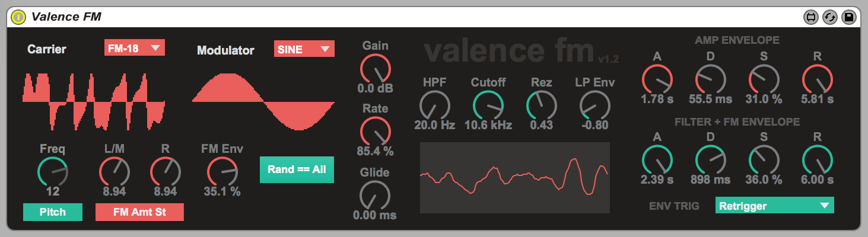Click the Gain knob
The width and height of the screenshot is (868, 237).
click(375, 68)
